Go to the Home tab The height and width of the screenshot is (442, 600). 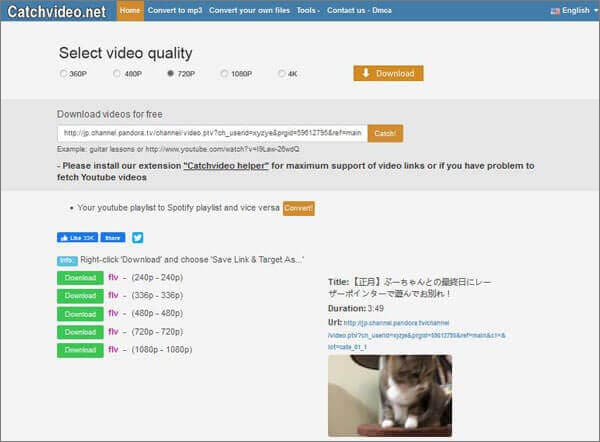(x=130, y=11)
